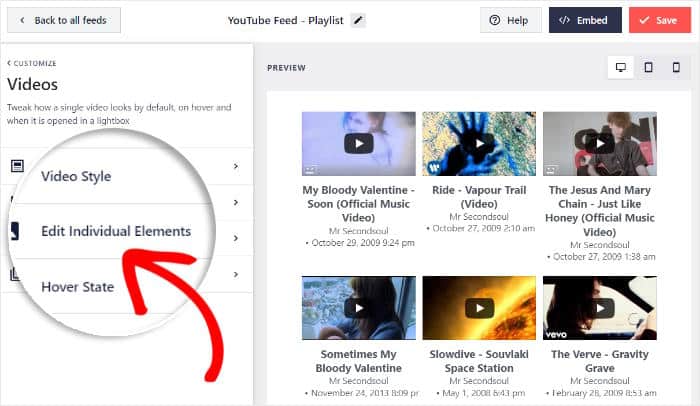This screenshot has width=700, height=406.
Task: Play the Ride - Vapour Trail video
Action: (479, 144)
